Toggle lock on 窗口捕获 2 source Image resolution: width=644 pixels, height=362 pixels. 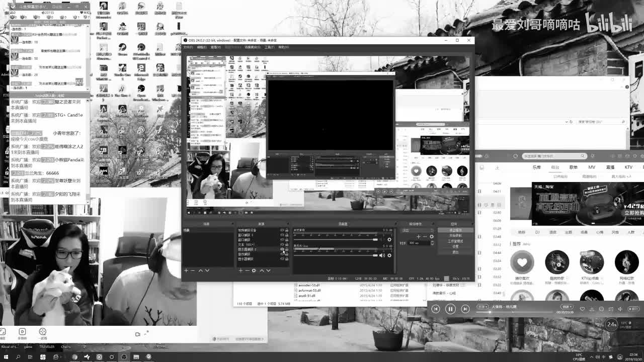(x=287, y=235)
